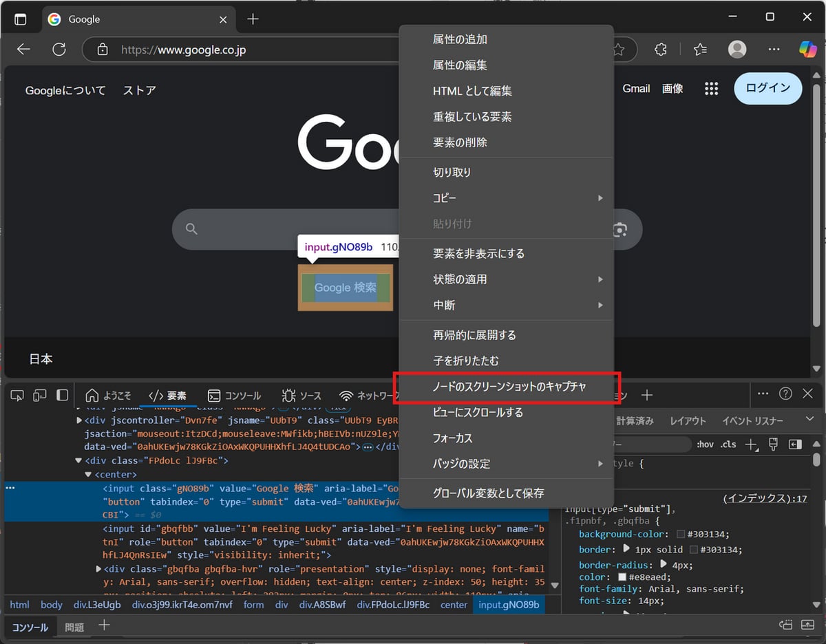Viewport: 826px width, 644px height.
Task: Open the ようこそ welcome tab
Action: (x=108, y=396)
